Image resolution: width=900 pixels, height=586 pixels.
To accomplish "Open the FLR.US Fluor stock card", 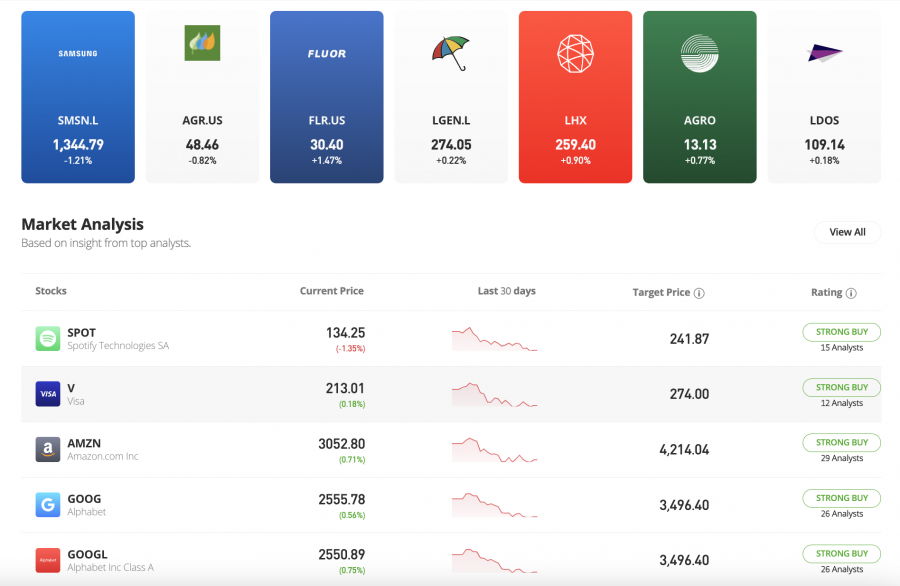I will click(327, 97).
